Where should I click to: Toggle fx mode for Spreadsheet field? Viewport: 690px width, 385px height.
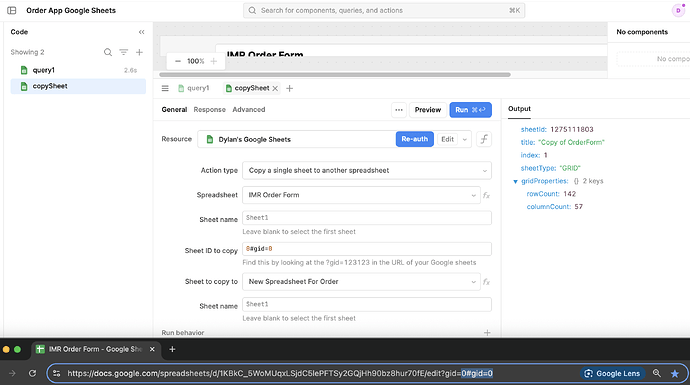coord(486,195)
